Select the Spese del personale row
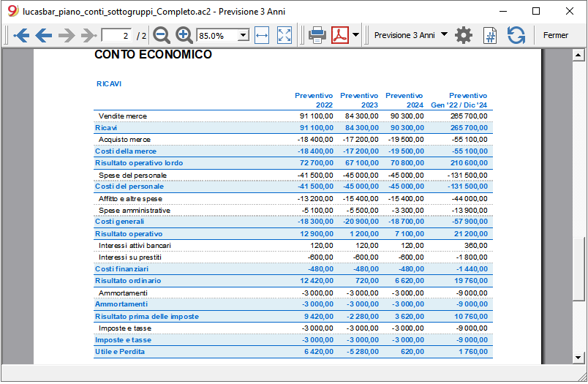This screenshot has width=588, height=384. (293, 175)
